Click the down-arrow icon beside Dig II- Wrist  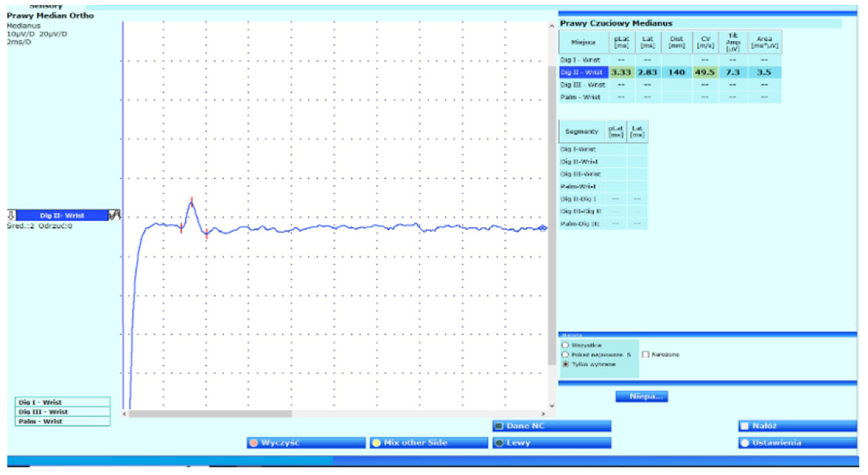pos(11,215)
